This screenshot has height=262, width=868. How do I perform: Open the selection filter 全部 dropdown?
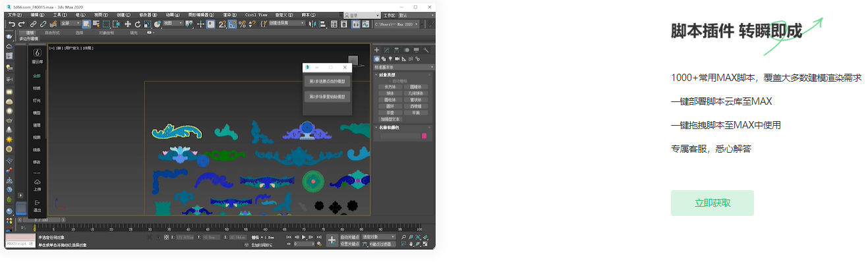(x=71, y=24)
